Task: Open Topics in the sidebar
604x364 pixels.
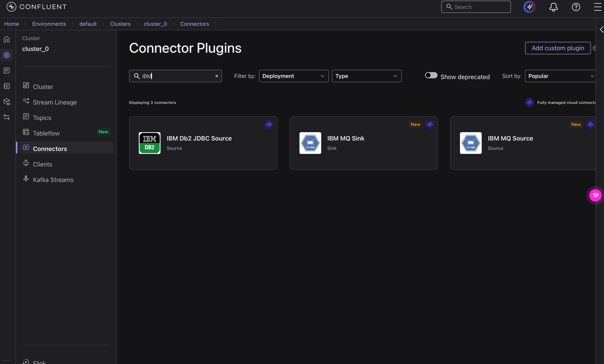Action: [x=66, y=118]
